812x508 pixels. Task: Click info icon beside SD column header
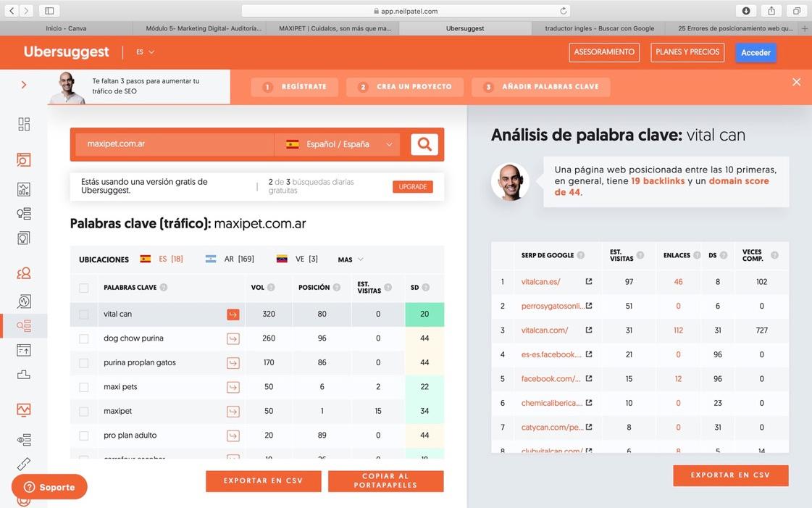(x=426, y=288)
